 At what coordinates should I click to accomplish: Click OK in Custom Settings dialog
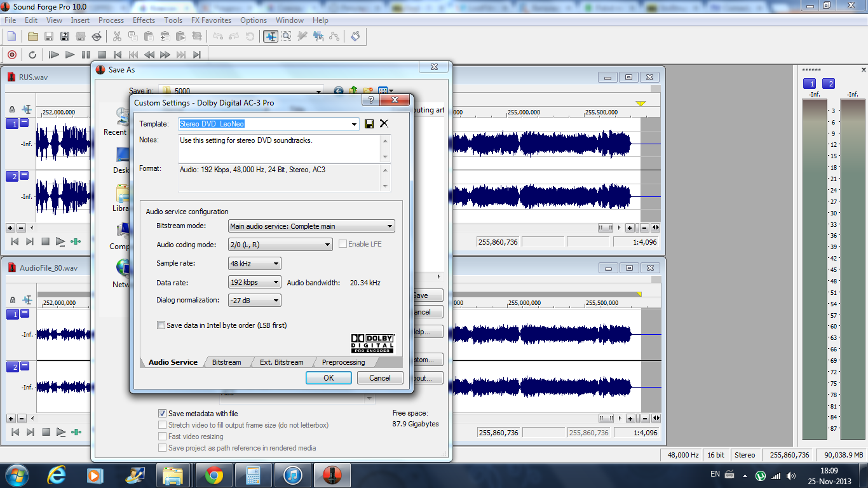pos(329,377)
